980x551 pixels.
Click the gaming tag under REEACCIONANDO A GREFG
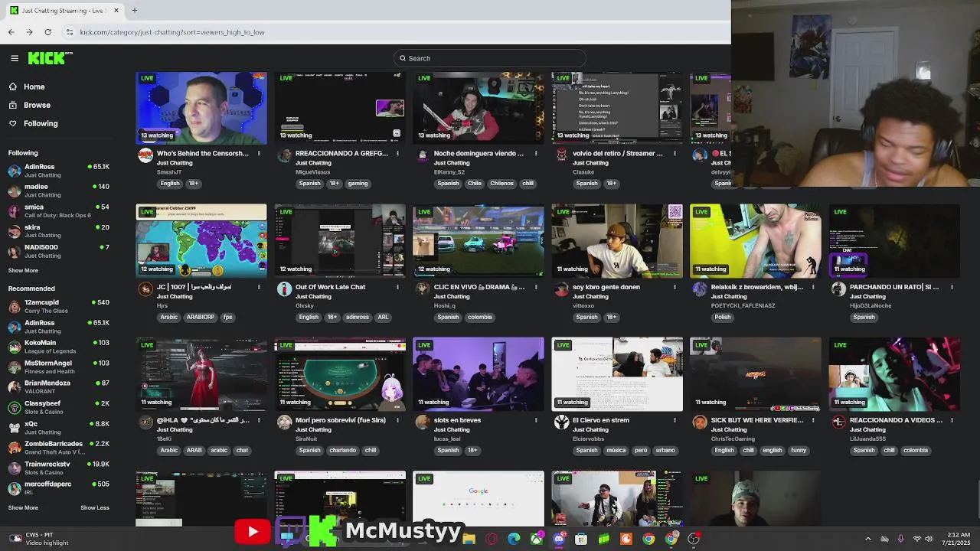tap(358, 184)
